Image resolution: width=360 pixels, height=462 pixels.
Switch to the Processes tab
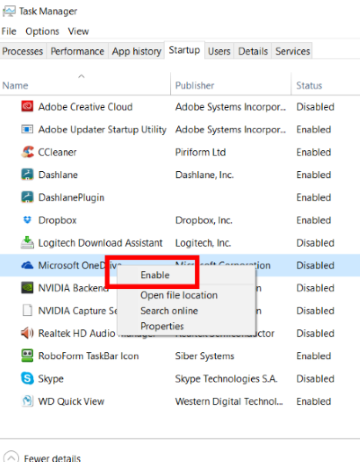point(23,51)
